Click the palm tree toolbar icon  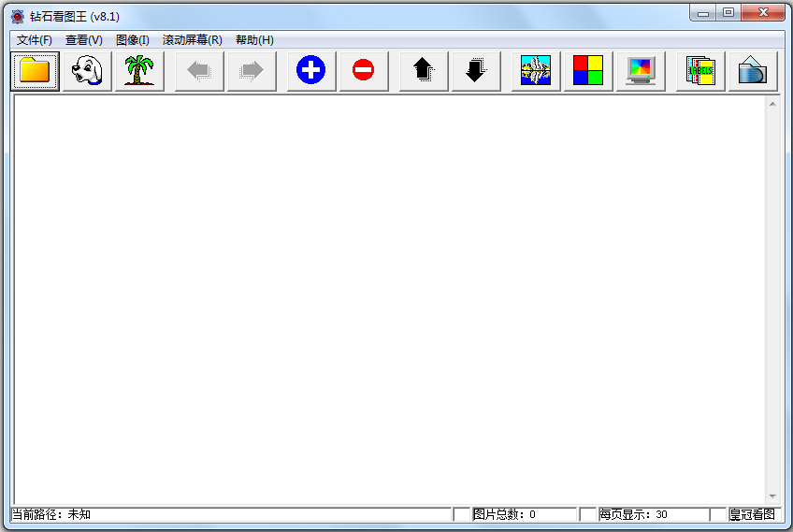pyautogui.click(x=139, y=71)
